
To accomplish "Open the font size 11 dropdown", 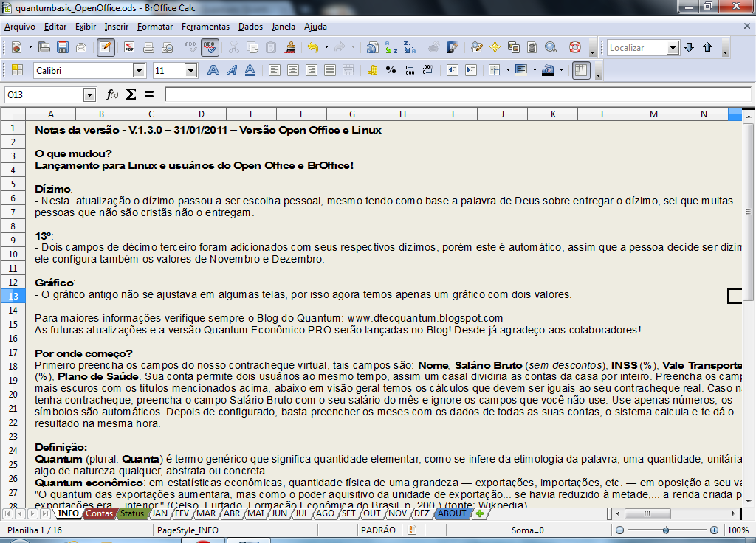I will tap(191, 71).
